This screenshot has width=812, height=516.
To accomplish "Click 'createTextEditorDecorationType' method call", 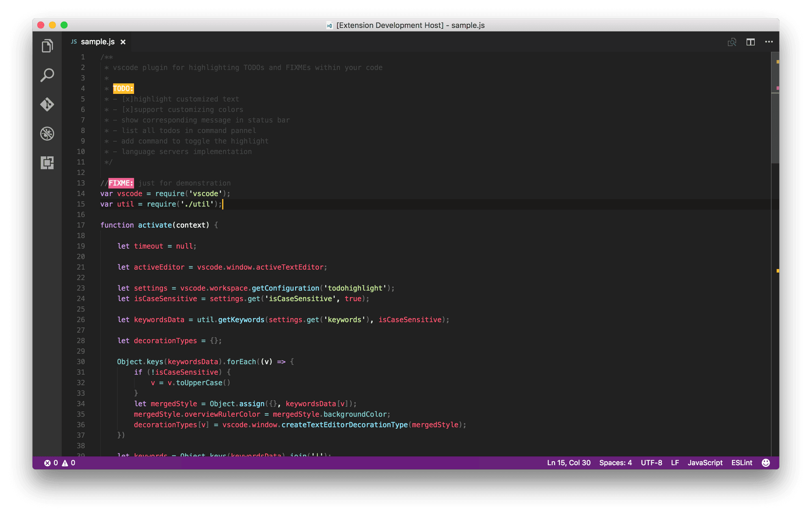I will pyautogui.click(x=344, y=425).
